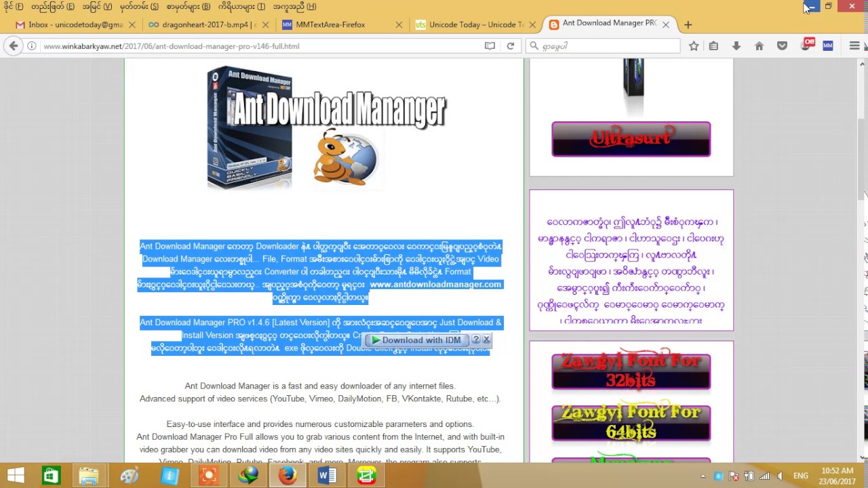The height and width of the screenshot is (488, 868).
Task: Toggle reader view icon in address bar
Action: pos(490,46)
